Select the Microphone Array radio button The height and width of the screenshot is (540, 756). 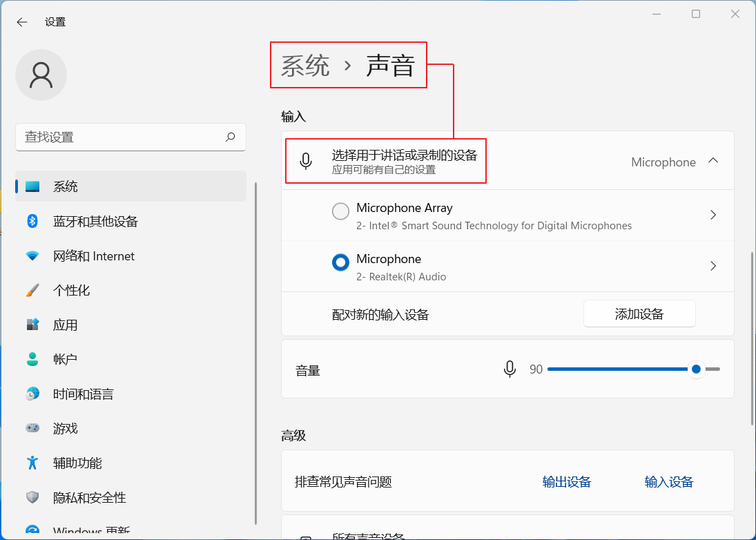pyautogui.click(x=340, y=211)
